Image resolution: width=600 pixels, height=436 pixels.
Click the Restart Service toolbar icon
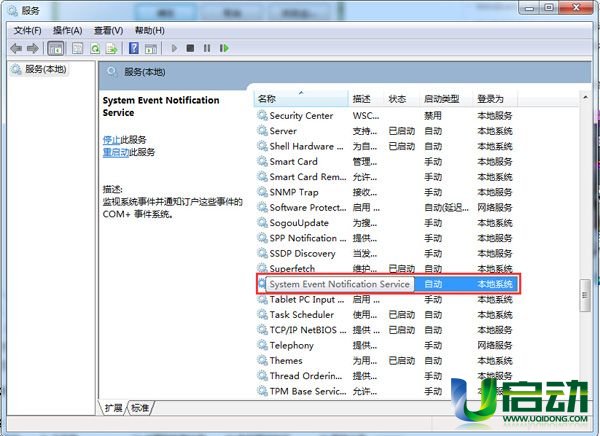tap(225, 47)
